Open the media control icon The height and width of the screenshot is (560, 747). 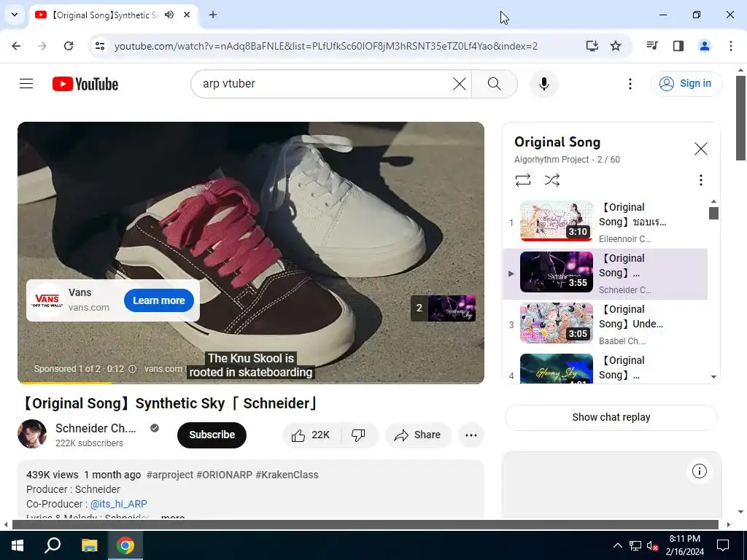652,46
